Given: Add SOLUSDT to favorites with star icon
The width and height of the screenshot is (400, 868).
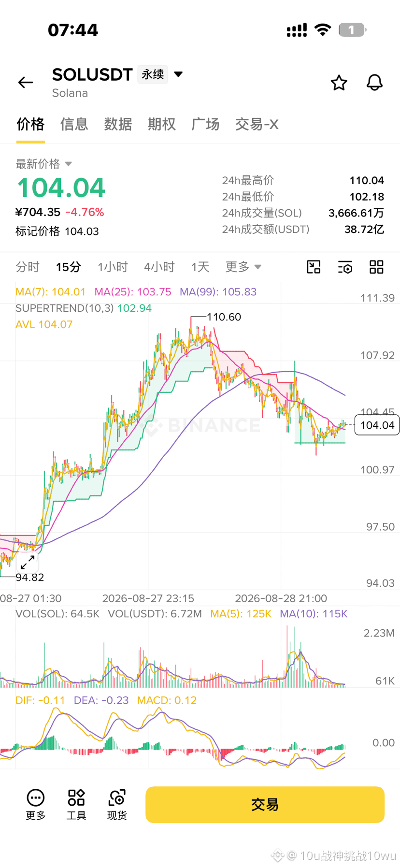Looking at the screenshot, I should tap(339, 83).
